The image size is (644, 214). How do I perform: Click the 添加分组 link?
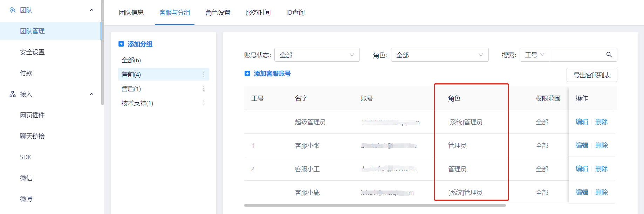pyautogui.click(x=140, y=44)
